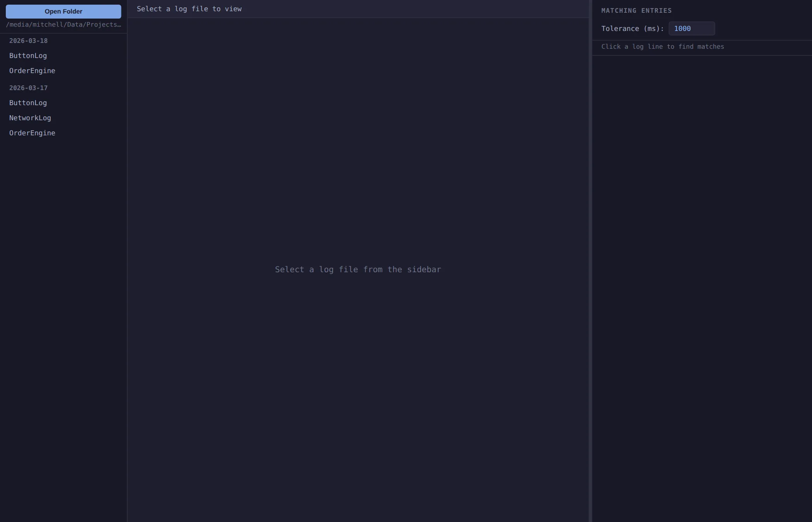Select the 2026-03-17 date header
This screenshot has height=522, width=812.
28,88
